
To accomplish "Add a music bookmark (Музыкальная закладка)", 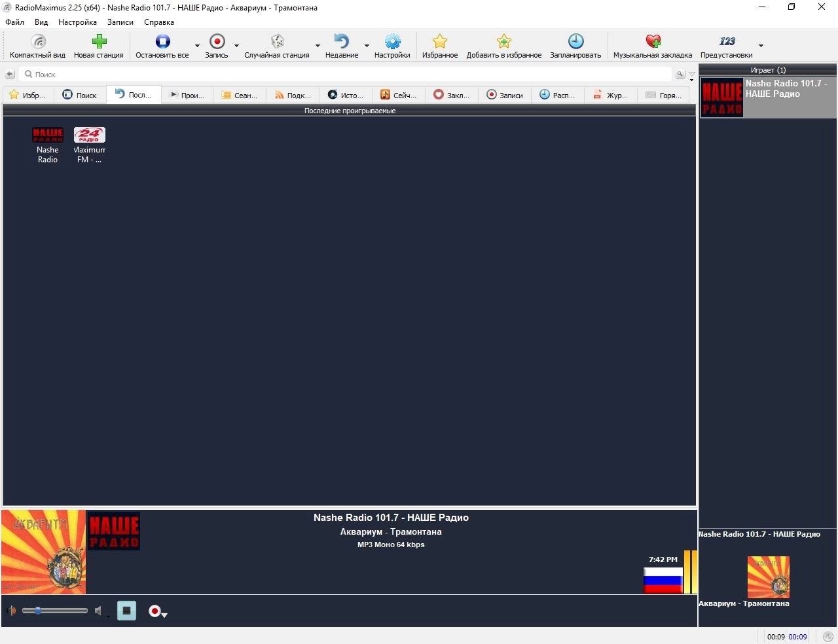I will click(x=653, y=46).
